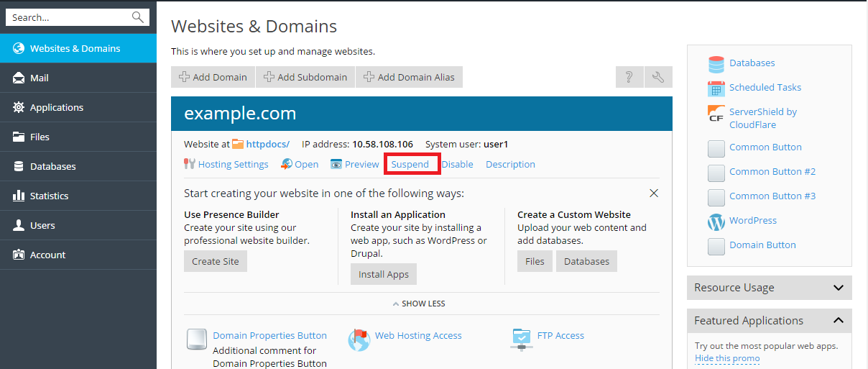
Task: Select Applications in the left navigation
Action: pyautogui.click(x=56, y=107)
